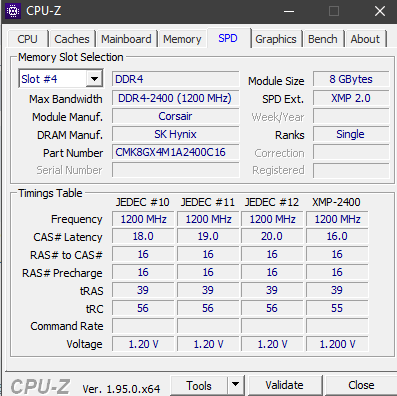
Task: Close the window with the X icon
Action: pyautogui.click(x=380, y=11)
